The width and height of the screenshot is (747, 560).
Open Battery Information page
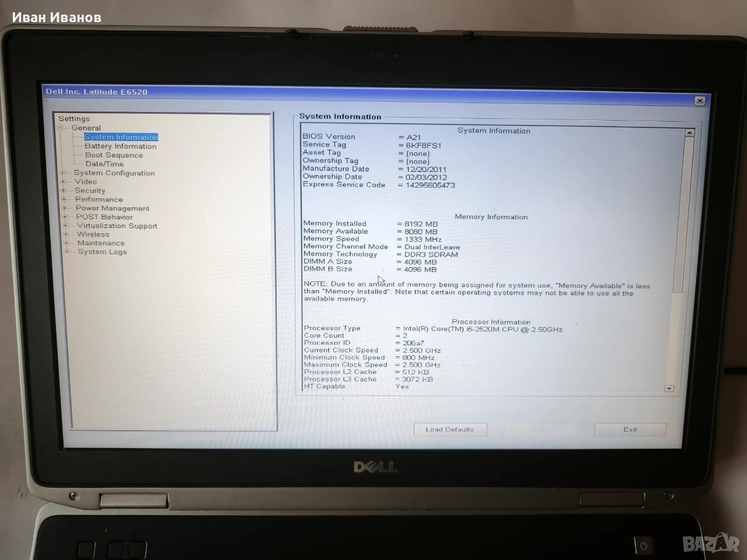pyautogui.click(x=120, y=146)
